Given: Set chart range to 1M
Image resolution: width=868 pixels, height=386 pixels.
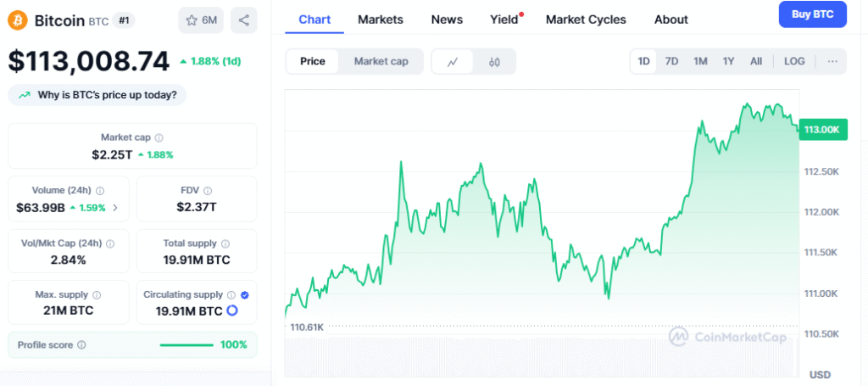Looking at the screenshot, I should click(x=700, y=61).
